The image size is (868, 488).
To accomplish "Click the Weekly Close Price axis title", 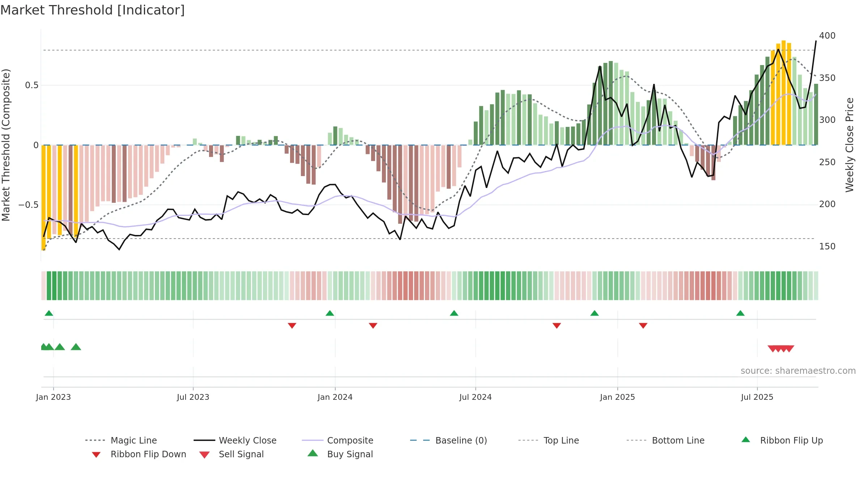I will (x=850, y=145).
